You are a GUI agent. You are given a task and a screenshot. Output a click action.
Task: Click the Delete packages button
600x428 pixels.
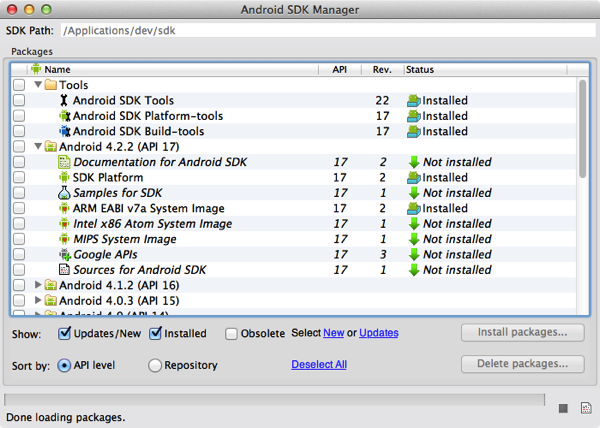coord(523,364)
